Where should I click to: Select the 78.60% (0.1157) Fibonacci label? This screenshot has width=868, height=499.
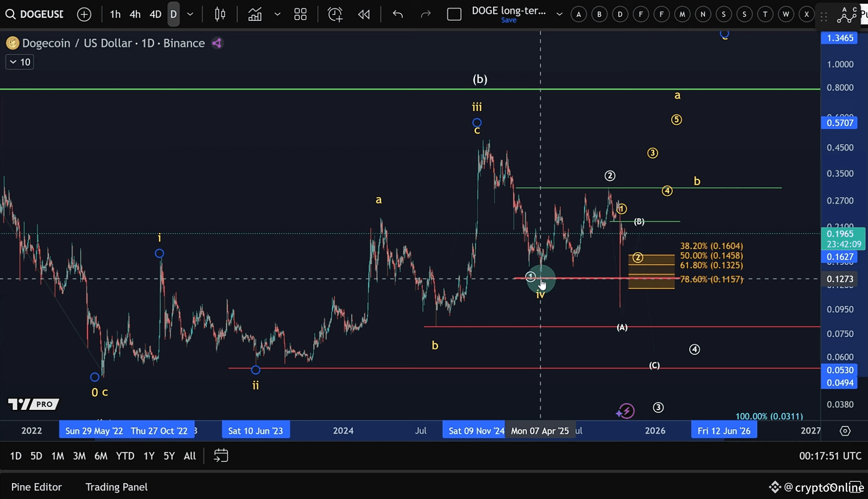click(711, 279)
